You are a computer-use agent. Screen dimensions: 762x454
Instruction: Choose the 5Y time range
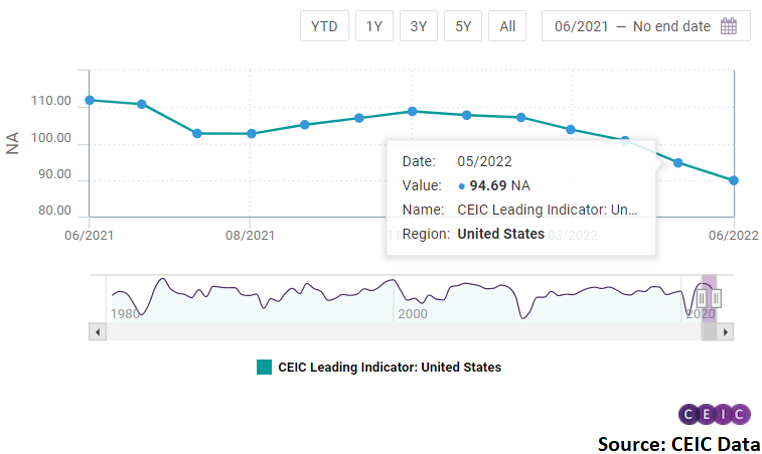462,27
